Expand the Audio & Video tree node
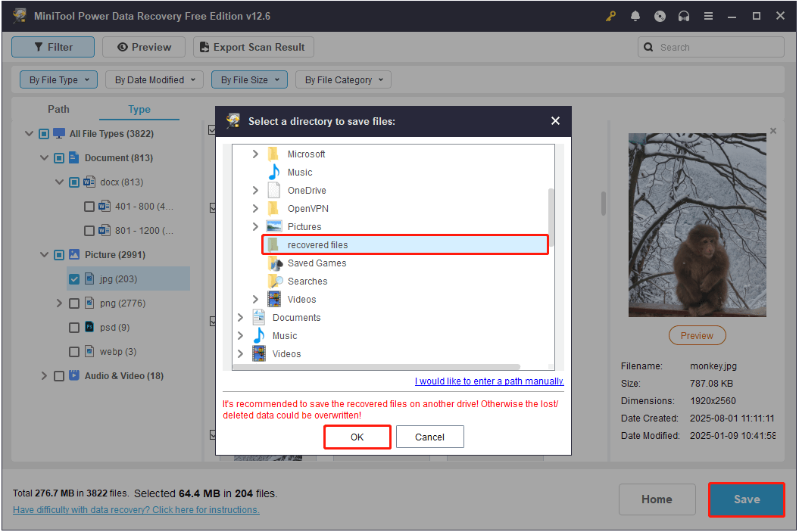799x532 pixels. pyautogui.click(x=44, y=375)
